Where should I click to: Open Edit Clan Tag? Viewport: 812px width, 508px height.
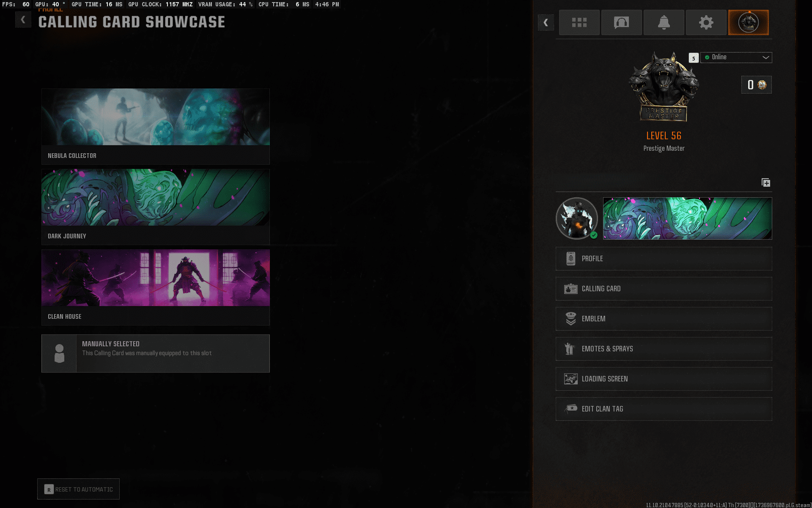[x=663, y=409]
